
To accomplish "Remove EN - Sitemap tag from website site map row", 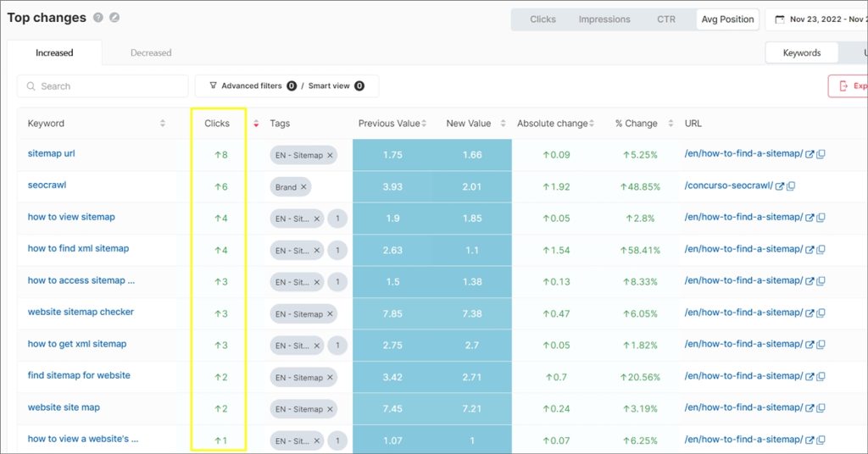I will (330, 409).
